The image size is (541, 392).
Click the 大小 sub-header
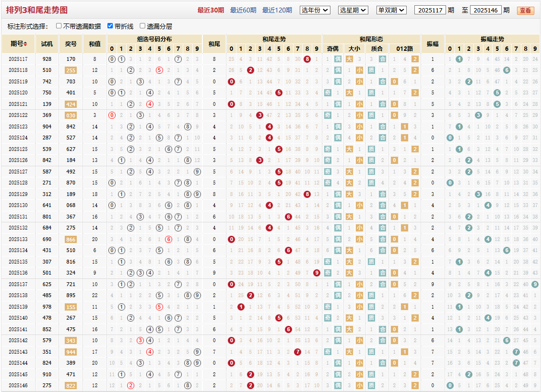coord(354,48)
